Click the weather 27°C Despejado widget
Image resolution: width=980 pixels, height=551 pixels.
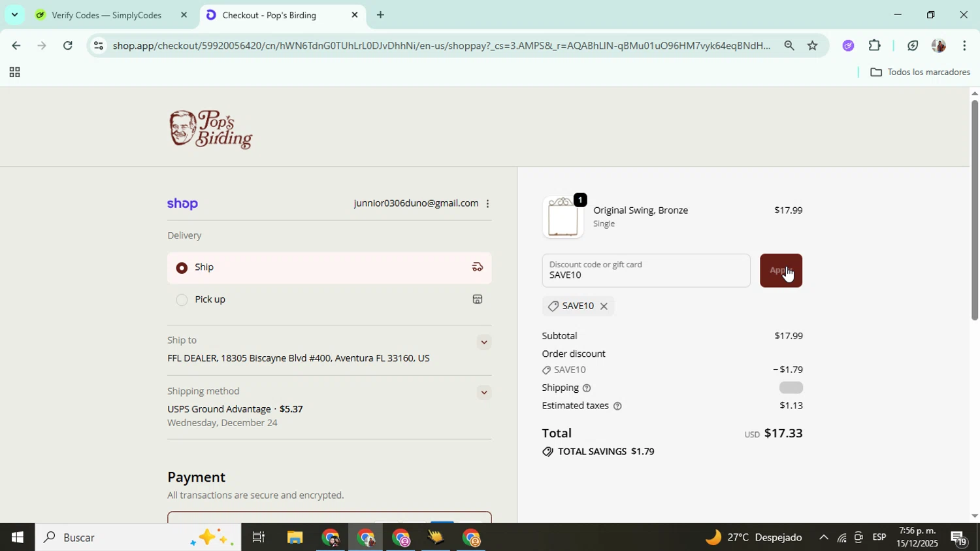pyautogui.click(x=753, y=537)
